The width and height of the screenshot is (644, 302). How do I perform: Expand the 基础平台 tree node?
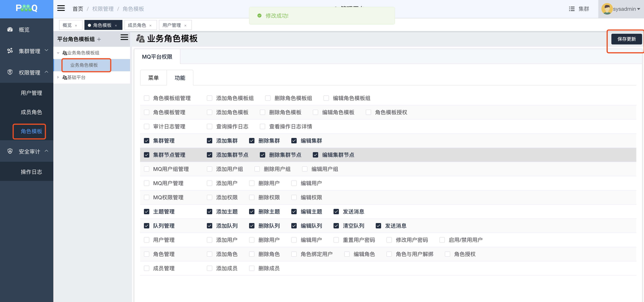58,77
